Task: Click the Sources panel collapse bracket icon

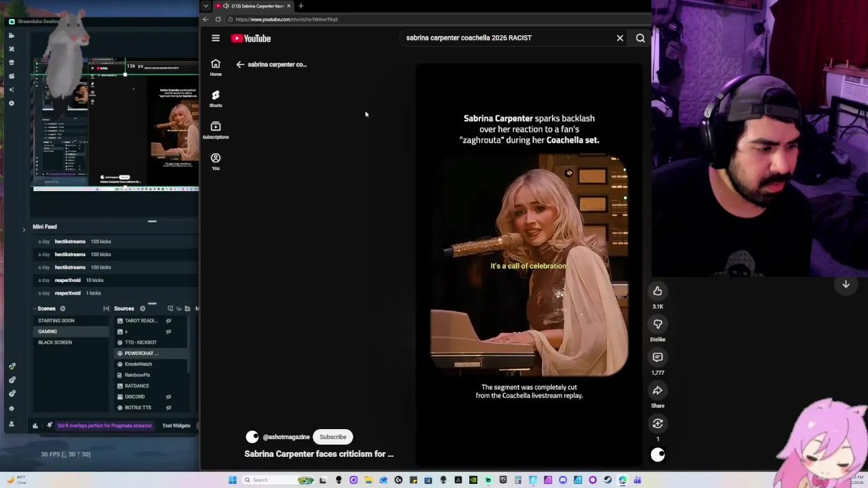Action: point(106,308)
